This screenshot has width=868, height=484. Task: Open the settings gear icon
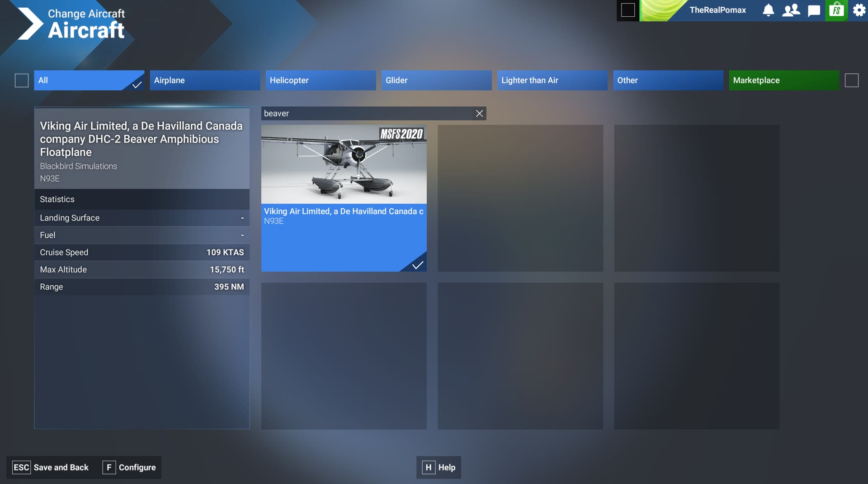pyautogui.click(x=859, y=10)
